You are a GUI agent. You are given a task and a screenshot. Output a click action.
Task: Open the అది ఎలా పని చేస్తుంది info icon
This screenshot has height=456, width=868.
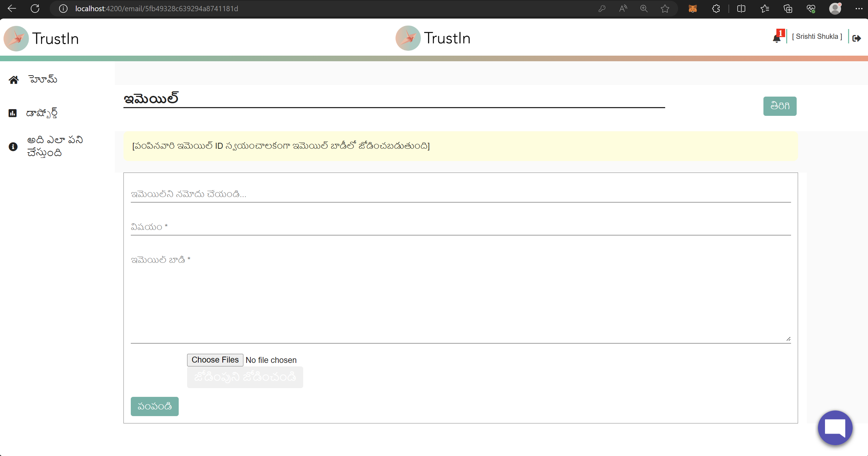point(13,147)
